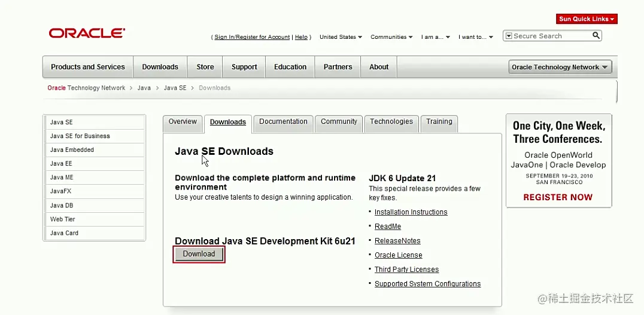
Task: Open the "I want to..." dropdown
Action: (476, 37)
